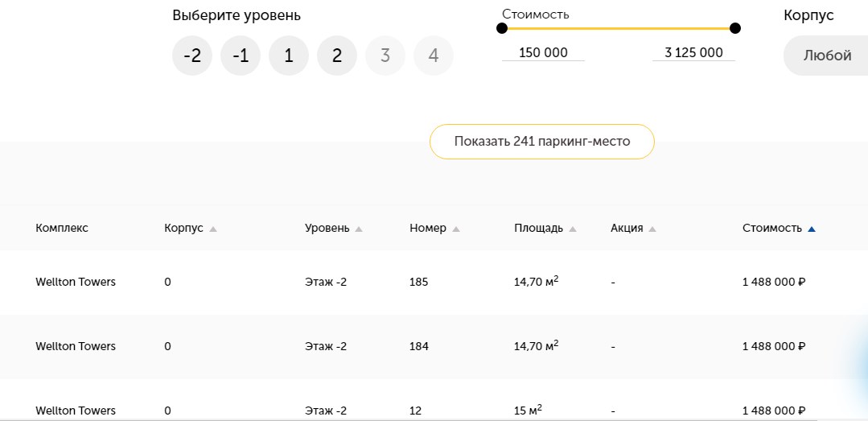Edit the maximum price field 3 125 000
This screenshot has width=868, height=421.
click(693, 52)
